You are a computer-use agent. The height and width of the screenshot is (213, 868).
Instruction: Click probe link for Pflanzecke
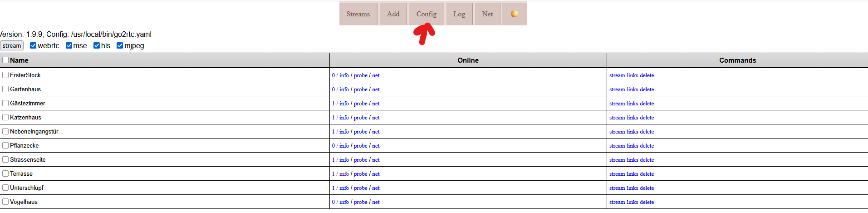click(x=361, y=146)
